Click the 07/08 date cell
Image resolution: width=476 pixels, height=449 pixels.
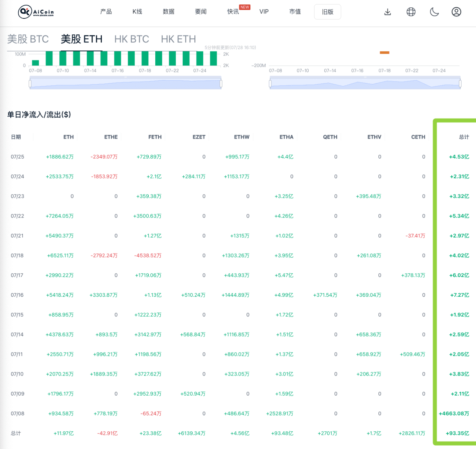(x=17, y=414)
